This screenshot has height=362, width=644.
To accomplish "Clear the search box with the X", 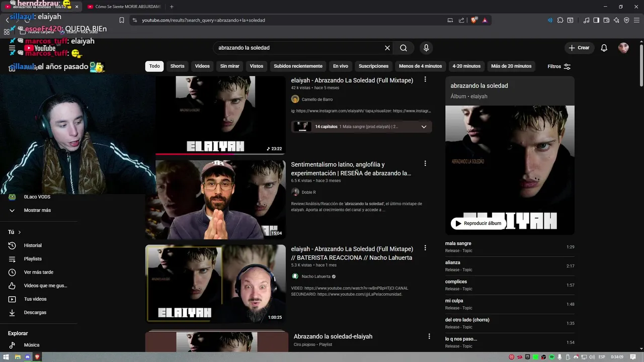I will pos(387,48).
